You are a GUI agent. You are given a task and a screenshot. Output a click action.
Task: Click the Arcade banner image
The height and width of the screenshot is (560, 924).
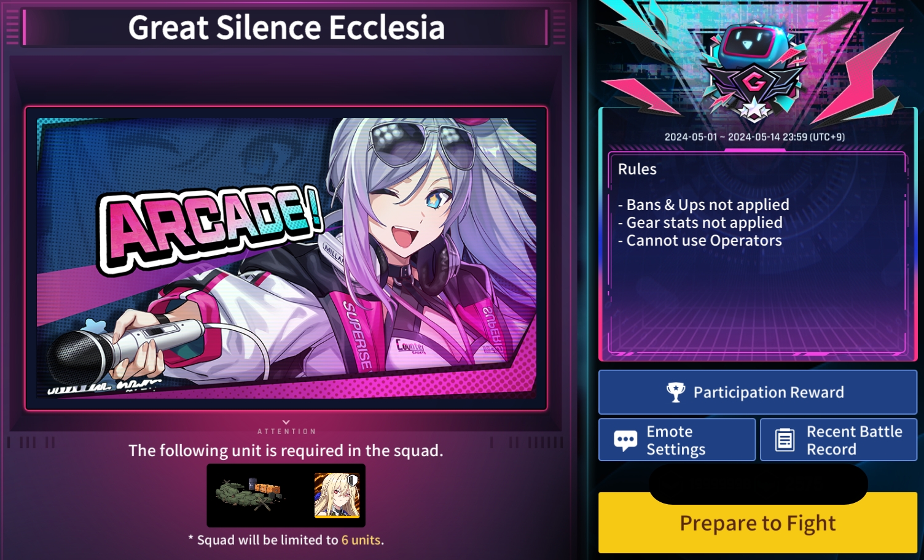pyautogui.click(x=286, y=258)
